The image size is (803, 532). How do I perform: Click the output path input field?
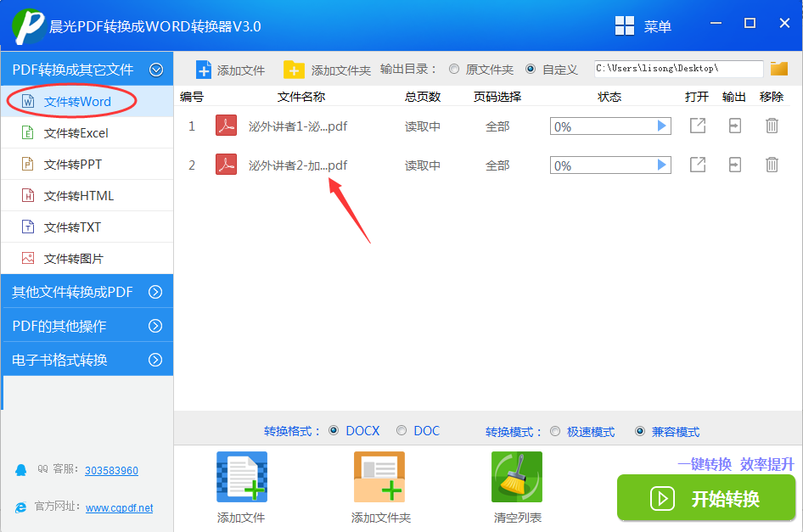pos(678,69)
